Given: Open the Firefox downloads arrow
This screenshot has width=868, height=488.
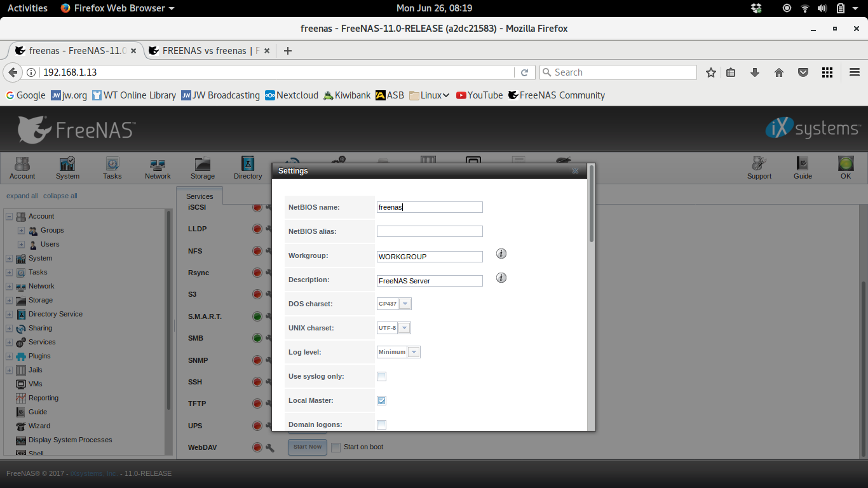Looking at the screenshot, I should [755, 72].
